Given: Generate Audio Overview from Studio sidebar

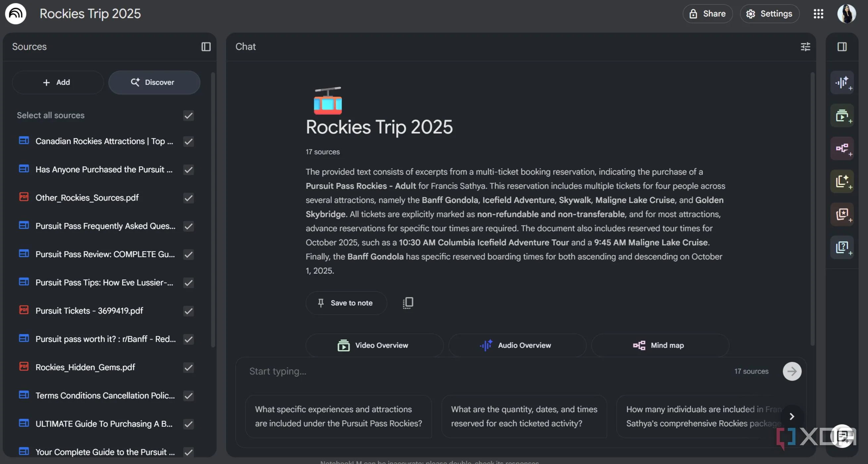Looking at the screenshot, I should 842,83.
